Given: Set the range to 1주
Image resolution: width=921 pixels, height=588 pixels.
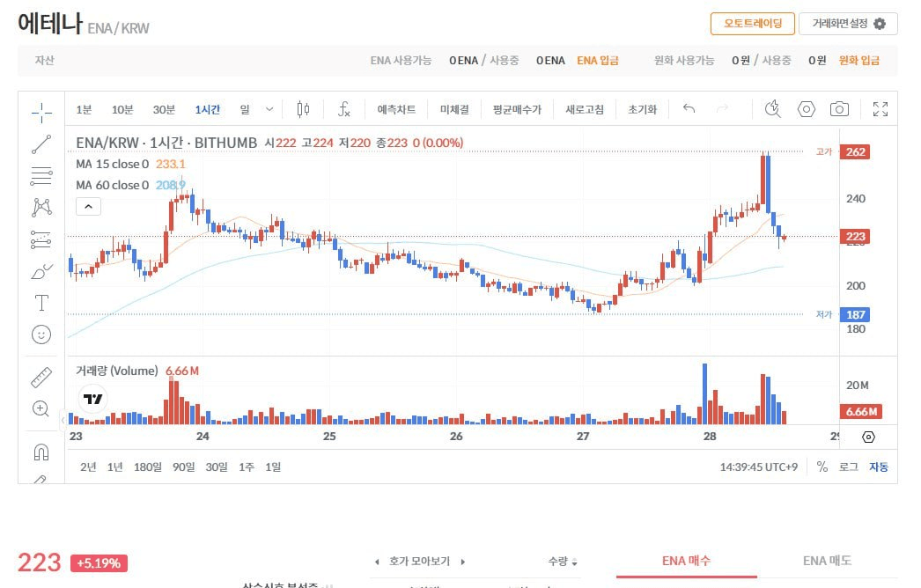Looking at the screenshot, I should (247, 467).
